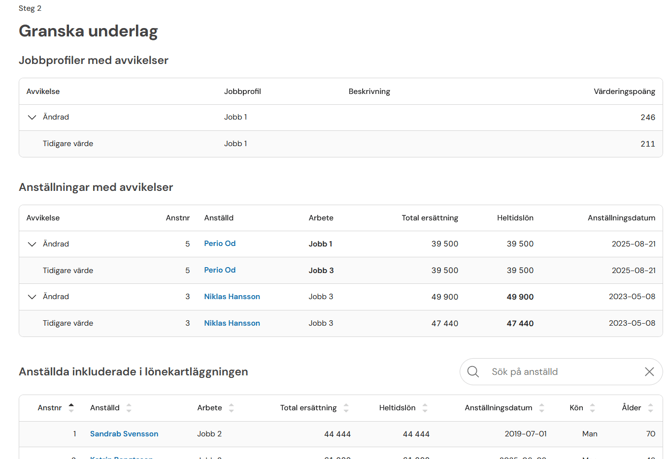Sort by Anställningsdatum sort arrows
This screenshot has width=670, height=459.
pyautogui.click(x=541, y=408)
